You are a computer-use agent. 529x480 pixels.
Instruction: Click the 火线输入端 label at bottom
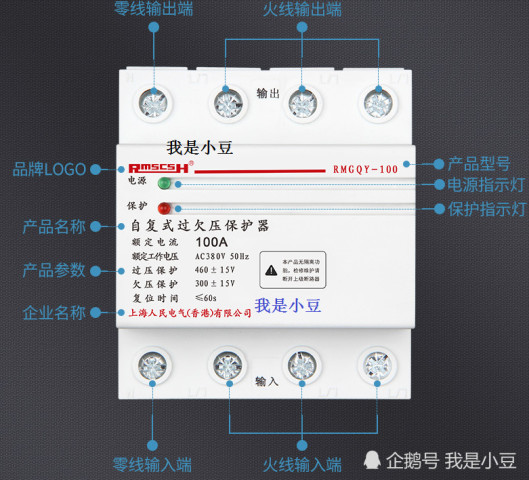coord(302,465)
